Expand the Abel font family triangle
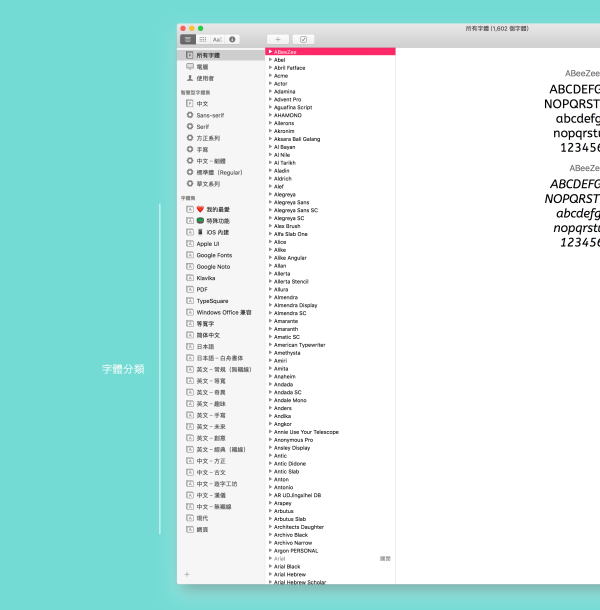The image size is (600, 610). (x=270, y=60)
